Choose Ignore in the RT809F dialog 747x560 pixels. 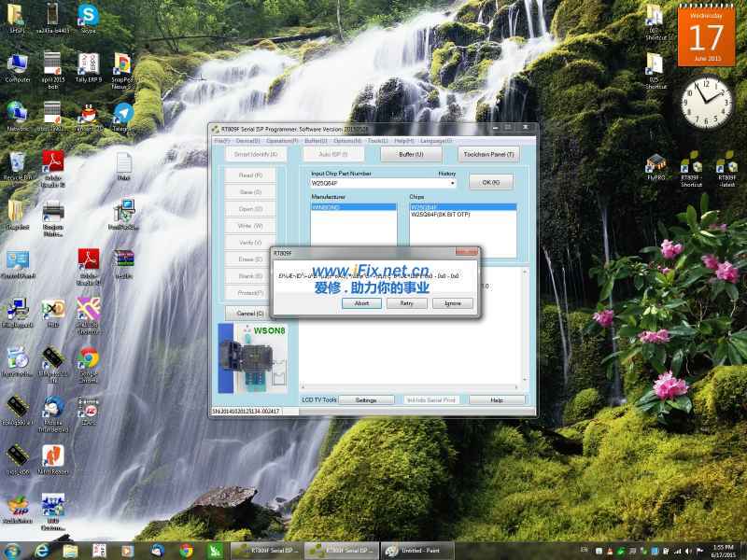coord(452,303)
